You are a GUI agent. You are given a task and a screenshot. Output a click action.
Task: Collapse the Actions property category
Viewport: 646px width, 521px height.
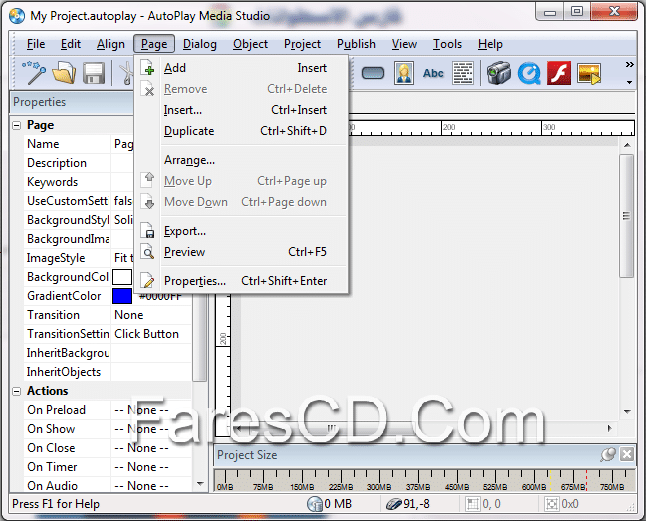click(x=16, y=391)
